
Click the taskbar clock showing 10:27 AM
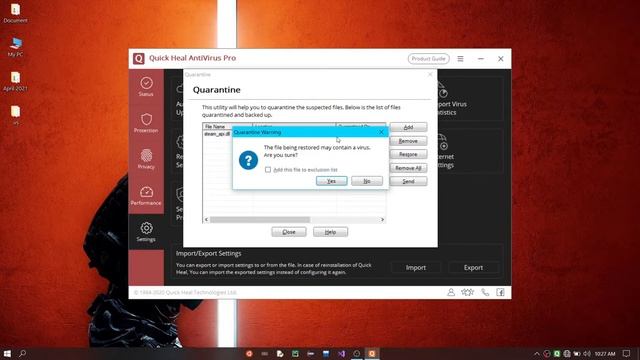coord(604,353)
